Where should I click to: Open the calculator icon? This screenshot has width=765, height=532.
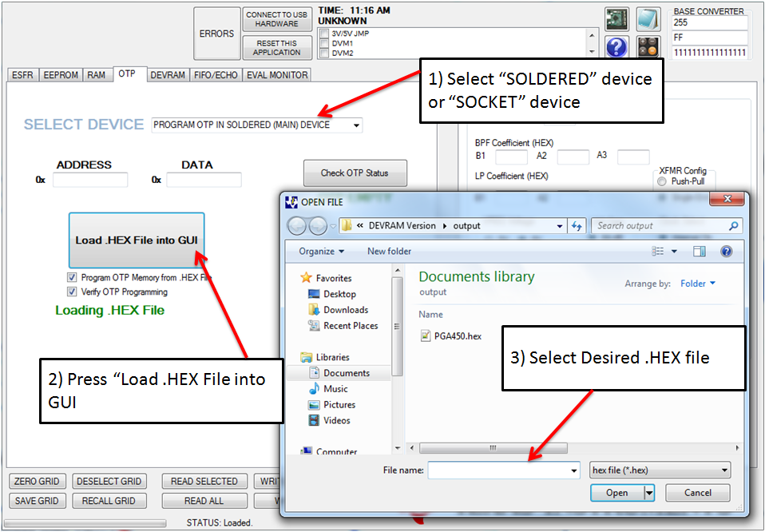click(x=648, y=48)
